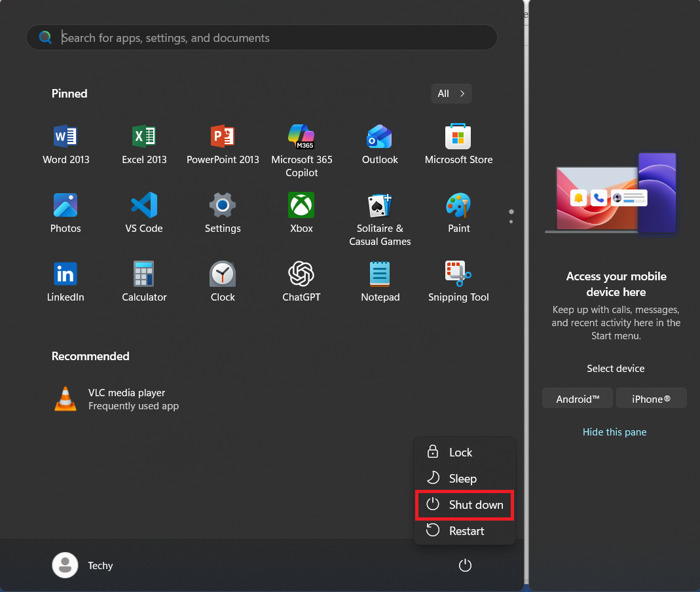700x592 pixels.
Task: Open the Techy user account menu
Action: (x=83, y=565)
